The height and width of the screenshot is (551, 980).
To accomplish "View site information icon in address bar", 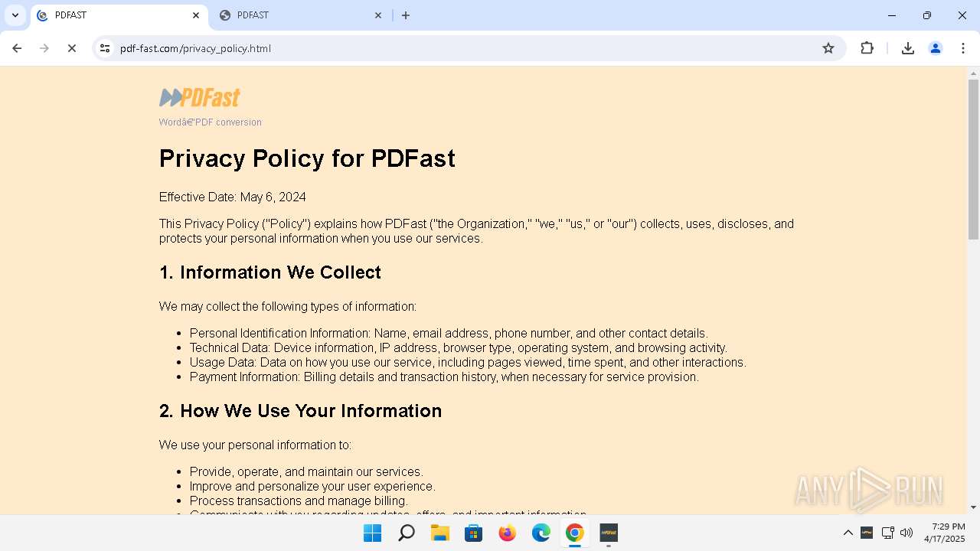I will click(x=106, y=48).
